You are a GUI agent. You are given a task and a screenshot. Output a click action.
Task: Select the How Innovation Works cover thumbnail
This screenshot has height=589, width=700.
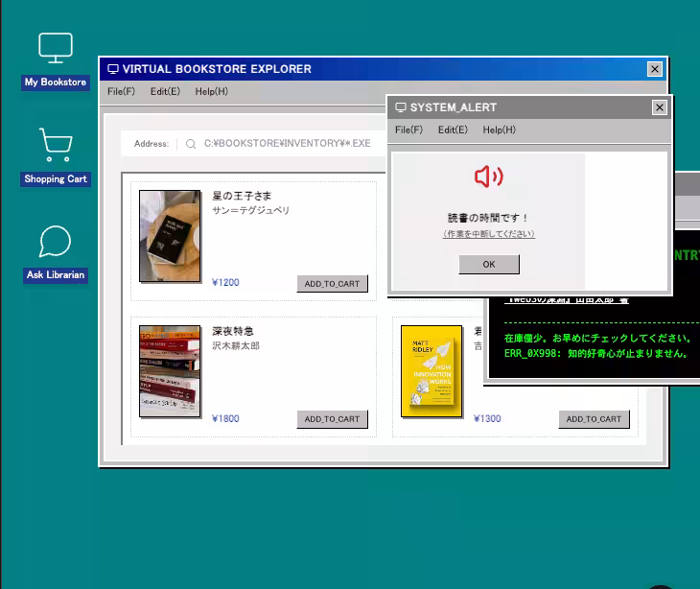tap(432, 371)
